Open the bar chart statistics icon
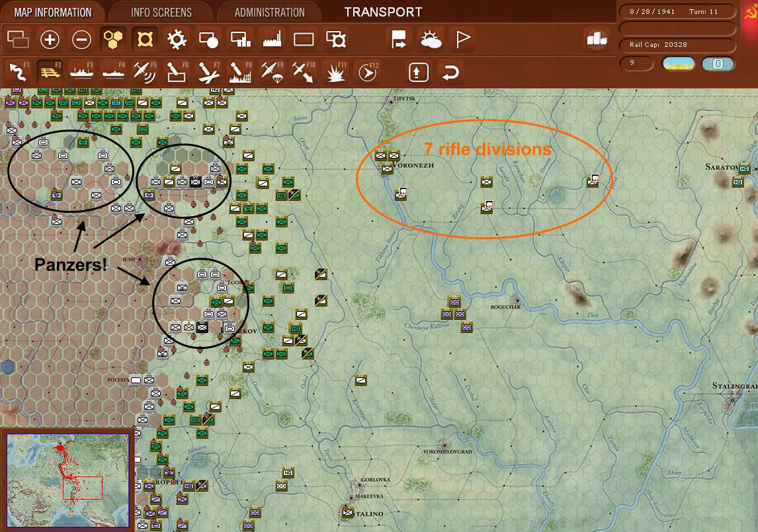 coord(597,38)
